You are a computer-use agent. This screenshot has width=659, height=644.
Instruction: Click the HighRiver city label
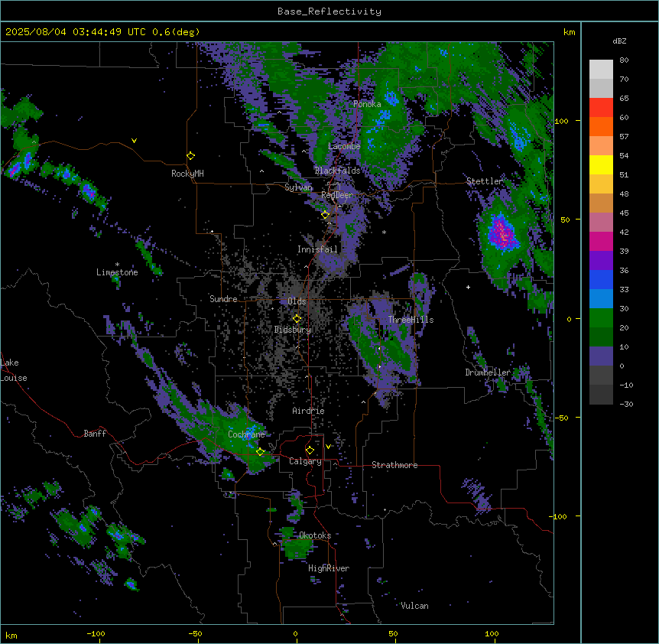click(329, 568)
